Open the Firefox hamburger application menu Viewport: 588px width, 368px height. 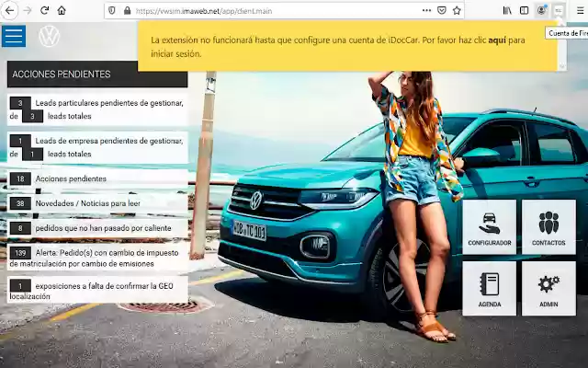coord(580,10)
